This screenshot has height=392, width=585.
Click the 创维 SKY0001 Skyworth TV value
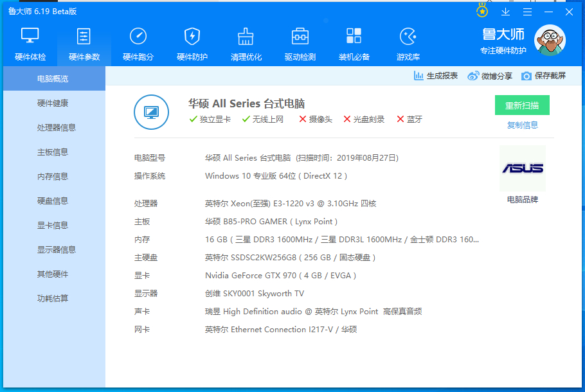click(x=255, y=294)
